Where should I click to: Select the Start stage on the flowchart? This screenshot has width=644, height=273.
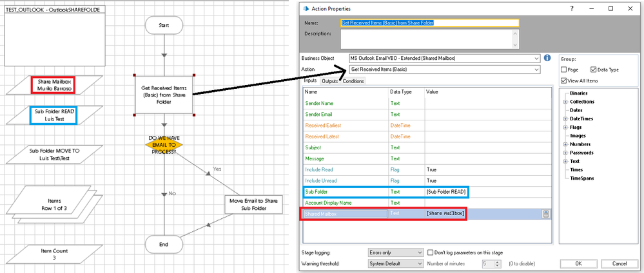pos(163,24)
